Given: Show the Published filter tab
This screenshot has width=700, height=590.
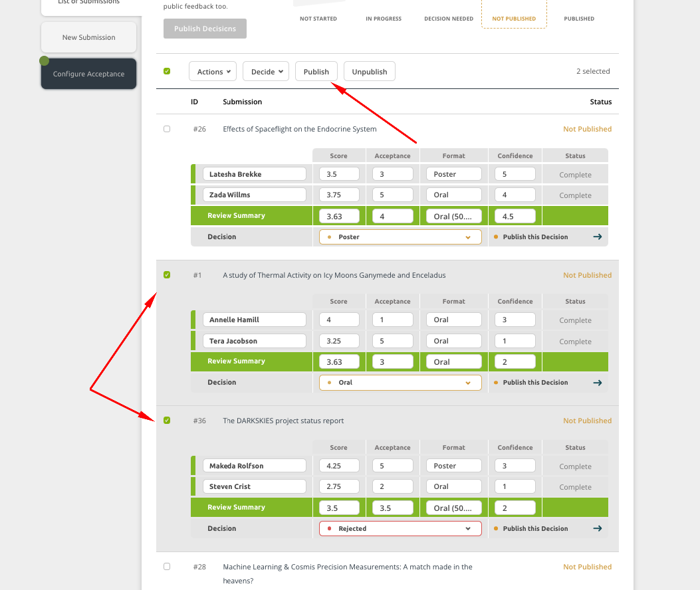Looking at the screenshot, I should 579,19.
